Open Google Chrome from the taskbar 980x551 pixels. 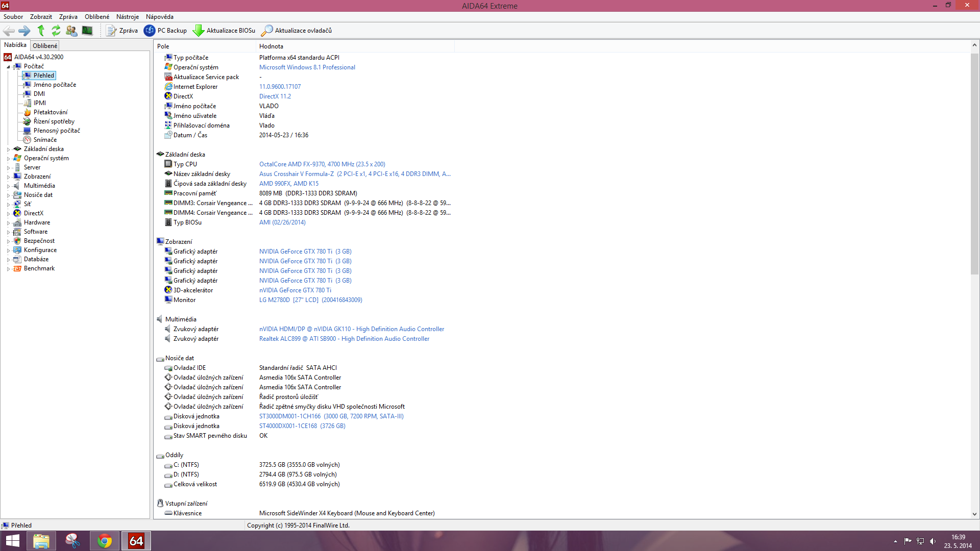click(105, 541)
